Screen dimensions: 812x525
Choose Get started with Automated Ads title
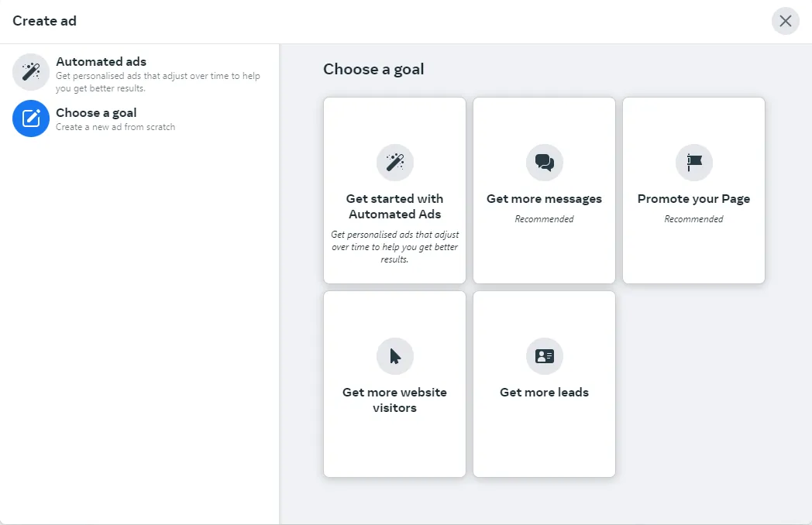(394, 206)
